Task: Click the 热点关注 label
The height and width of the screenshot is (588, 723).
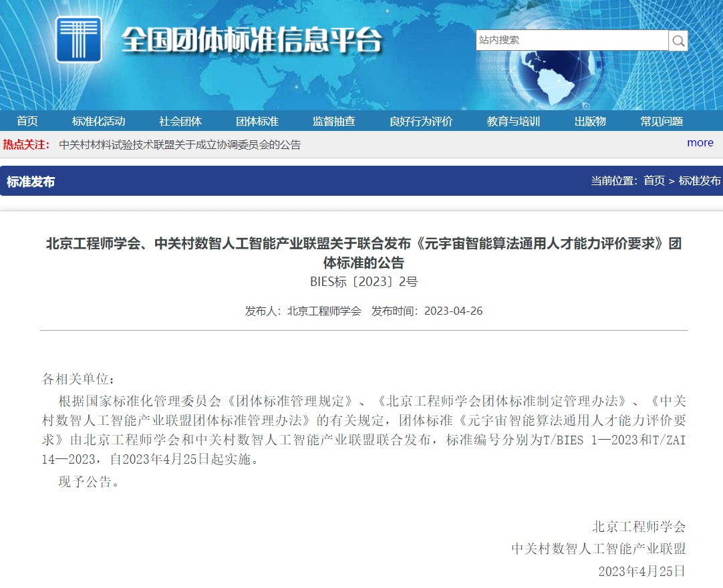Action: [x=27, y=145]
